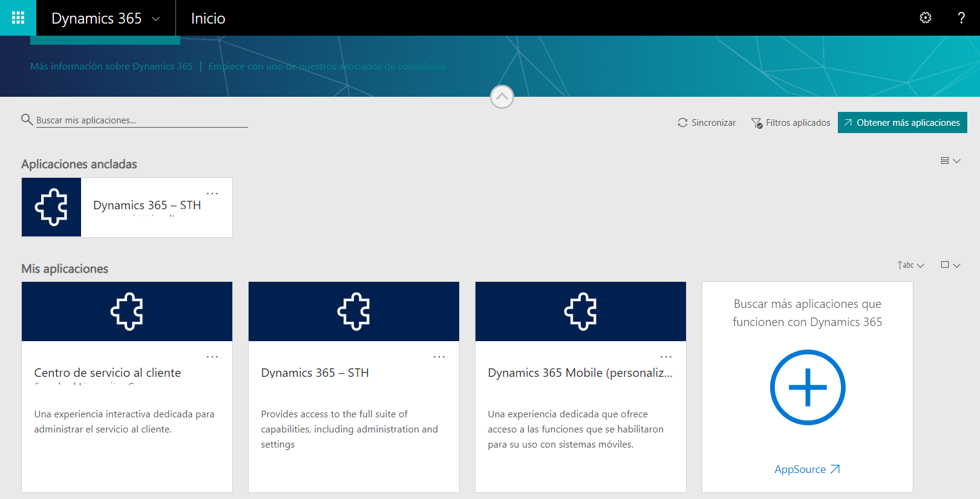Viewport: 980px width, 499px height.
Task: Open the help question mark icon
Action: click(x=961, y=18)
